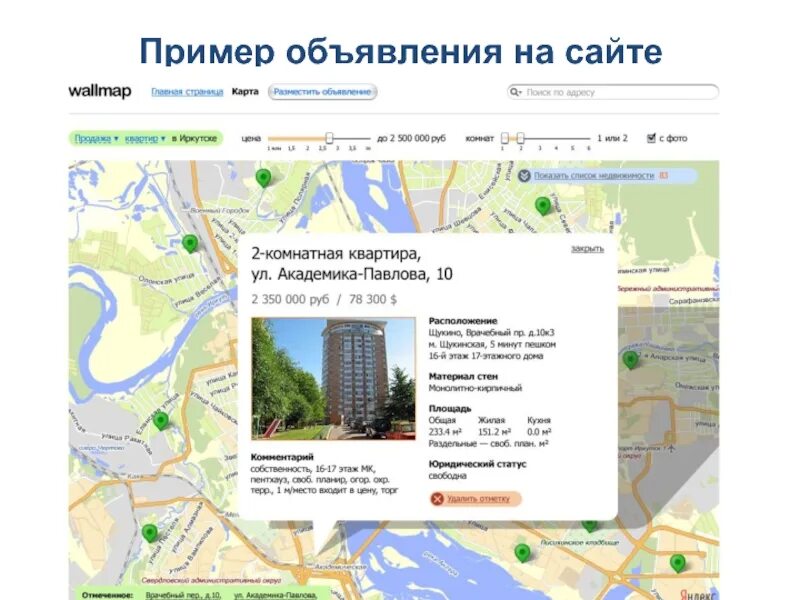
Task: Click the red delete icon in Удалить отметку
Action: tap(437, 498)
